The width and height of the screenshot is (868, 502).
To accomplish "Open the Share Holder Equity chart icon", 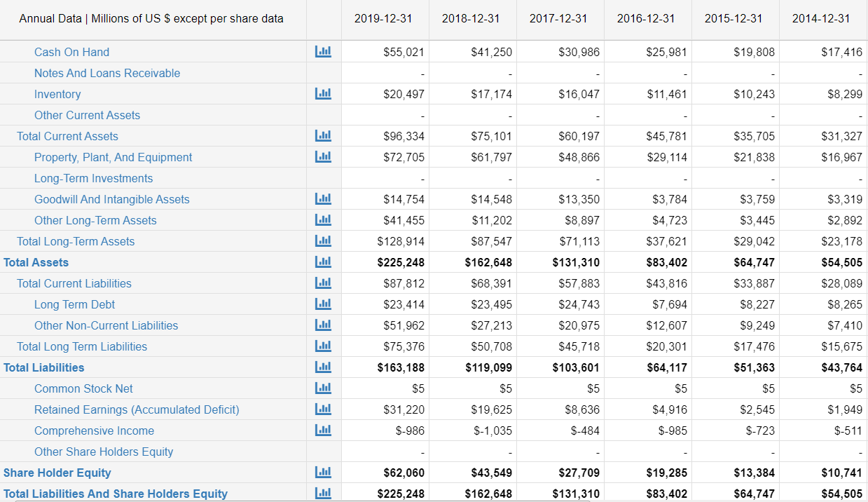I will pos(323,472).
